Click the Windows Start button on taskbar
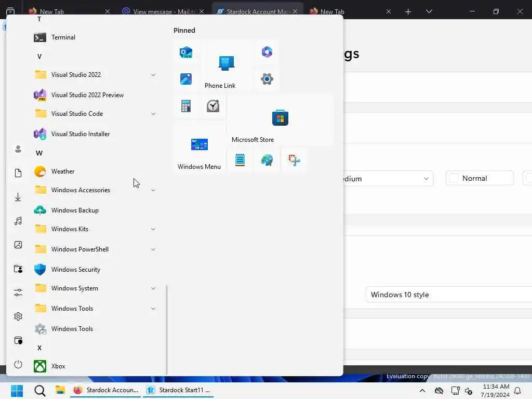 pyautogui.click(x=17, y=391)
